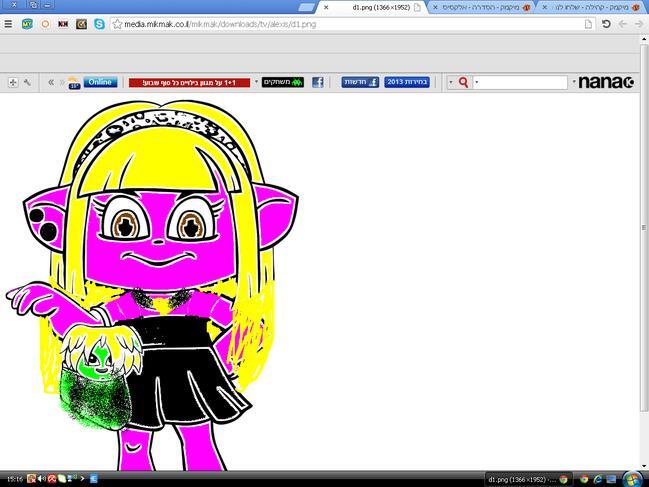Click the orange circle extension icon
Viewport: 649px width, 487px height.
pyautogui.click(x=45, y=24)
